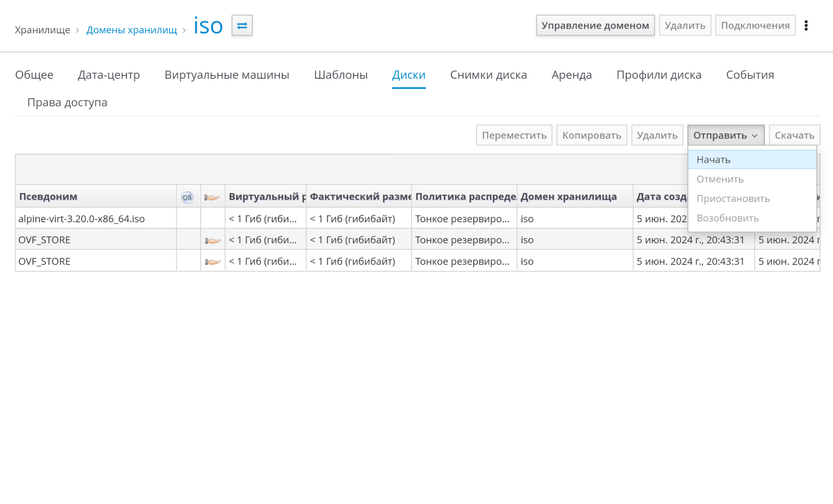Open the Права доступа tab
This screenshot has height=504, width=833.
pos(67,102)
